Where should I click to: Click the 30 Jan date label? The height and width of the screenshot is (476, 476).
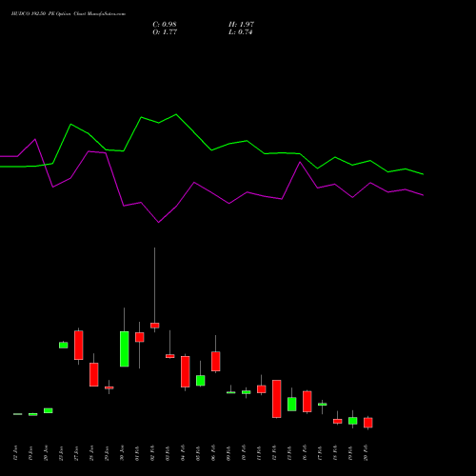(x=123, y=453)
